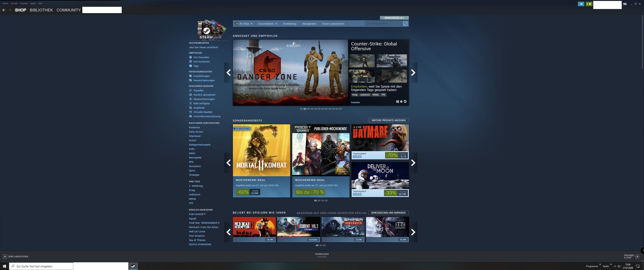Show next featured game with right arrow
The height and width of the screenshot is (270, 644).
(413, 73)
